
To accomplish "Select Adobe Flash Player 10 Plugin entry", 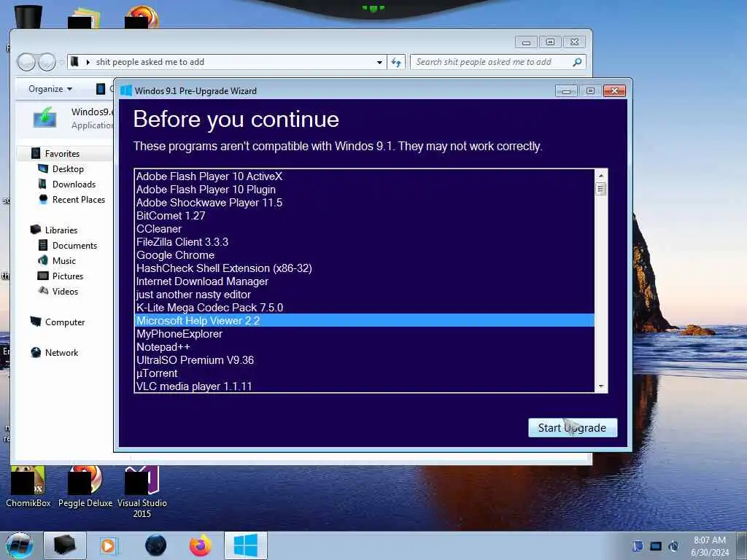I will click(x=365, y=190).
